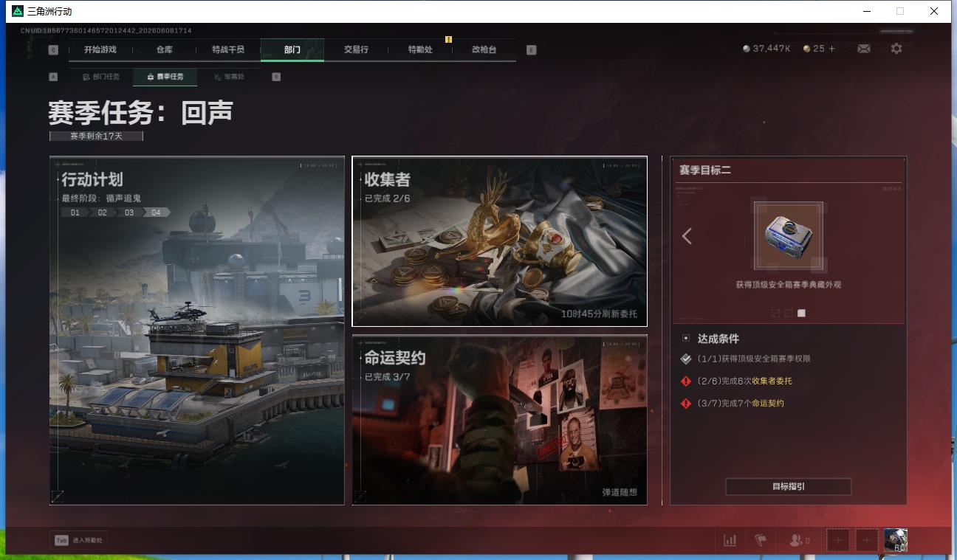
Task: Click the 弹道随想 caption text
Action: 620,492
